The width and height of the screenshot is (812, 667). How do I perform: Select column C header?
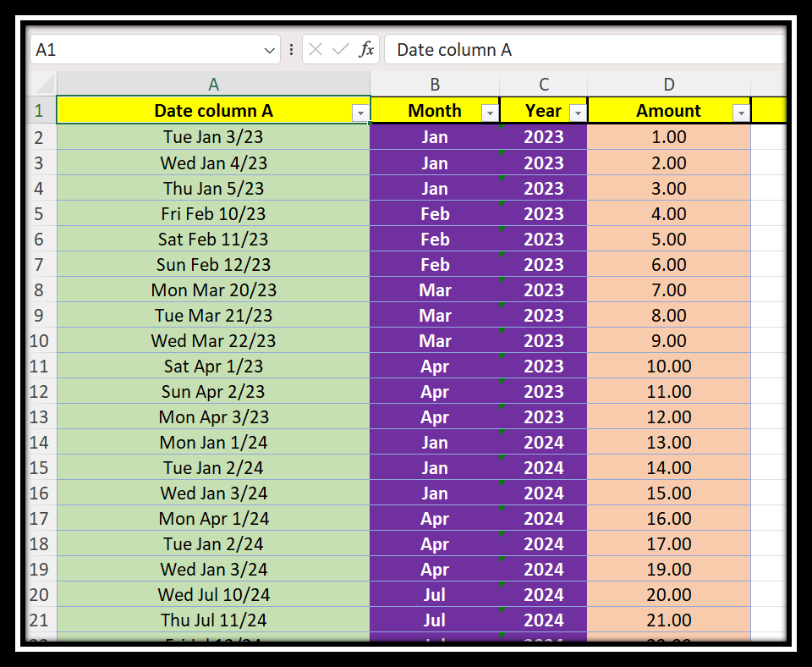(x=544, y=84)
